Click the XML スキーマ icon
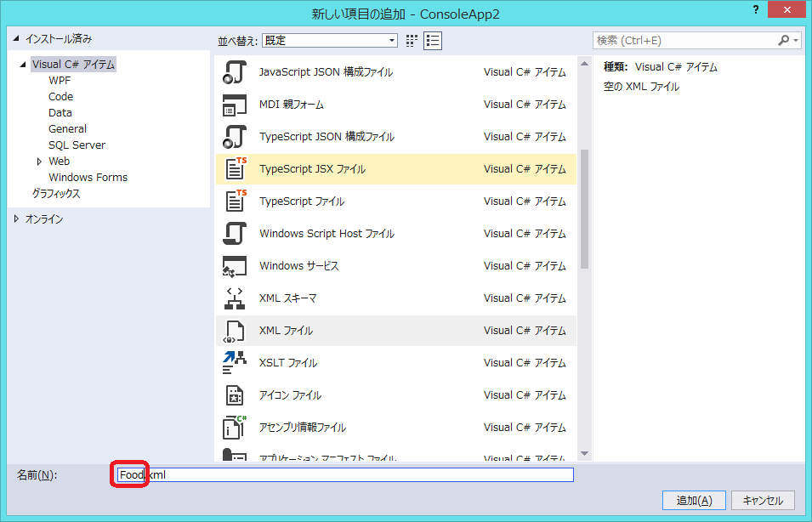 tap(235, 298)
